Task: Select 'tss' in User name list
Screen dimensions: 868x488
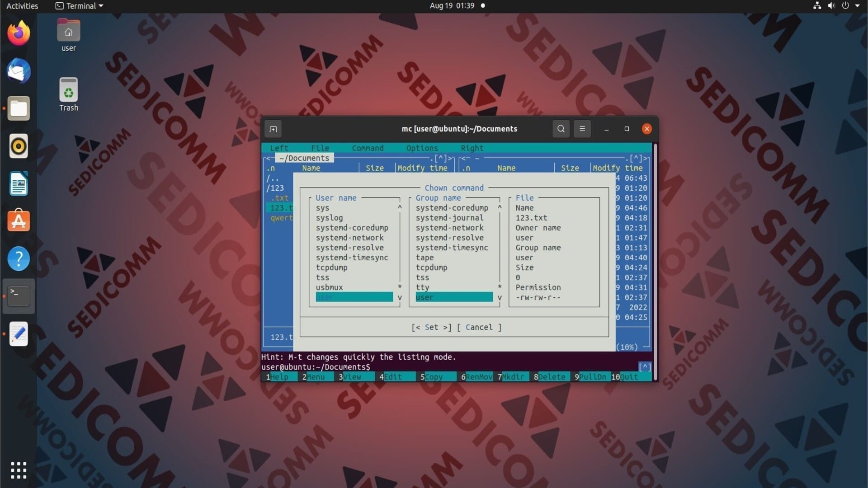Action: tap(322, 277)
